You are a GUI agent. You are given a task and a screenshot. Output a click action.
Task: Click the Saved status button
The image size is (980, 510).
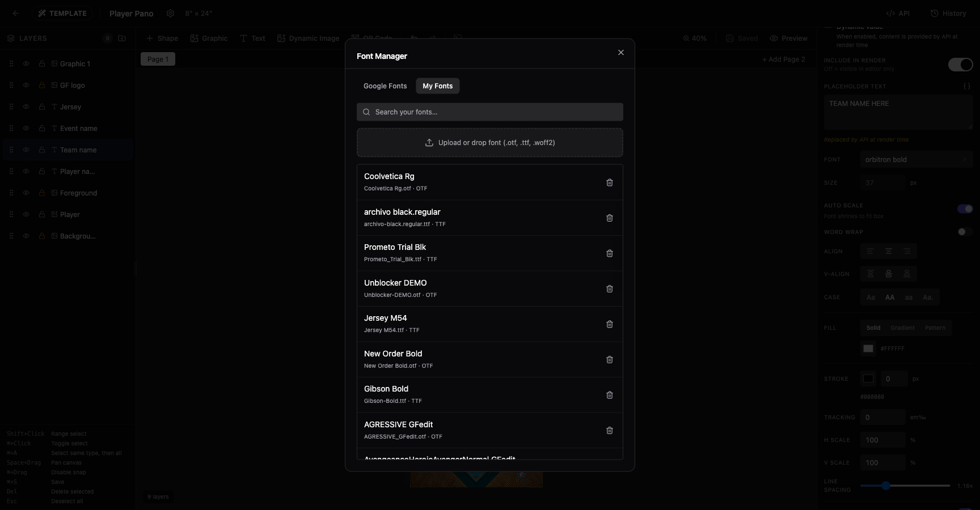(742, 39)
